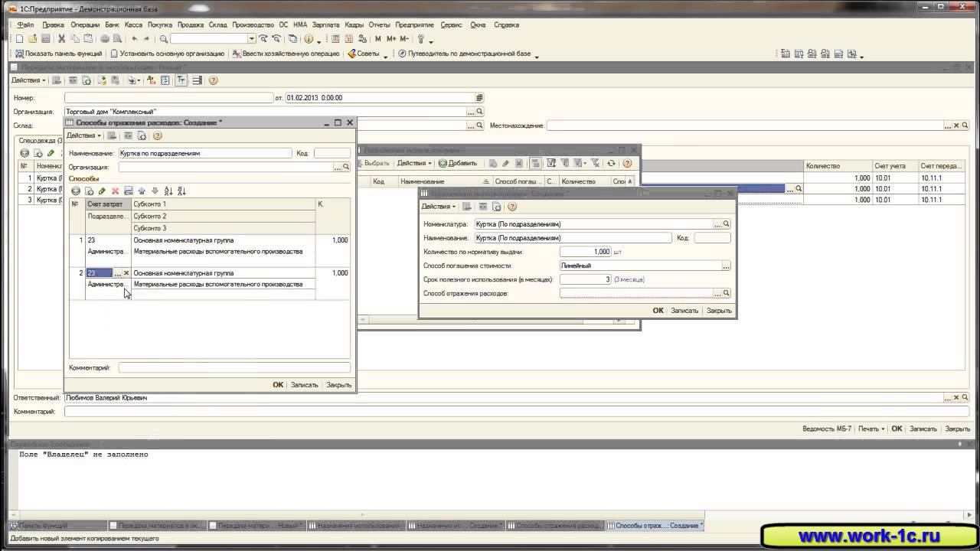Open the Производство menu
This screenshot has width=980, height=551.
(x=253, y=24)
